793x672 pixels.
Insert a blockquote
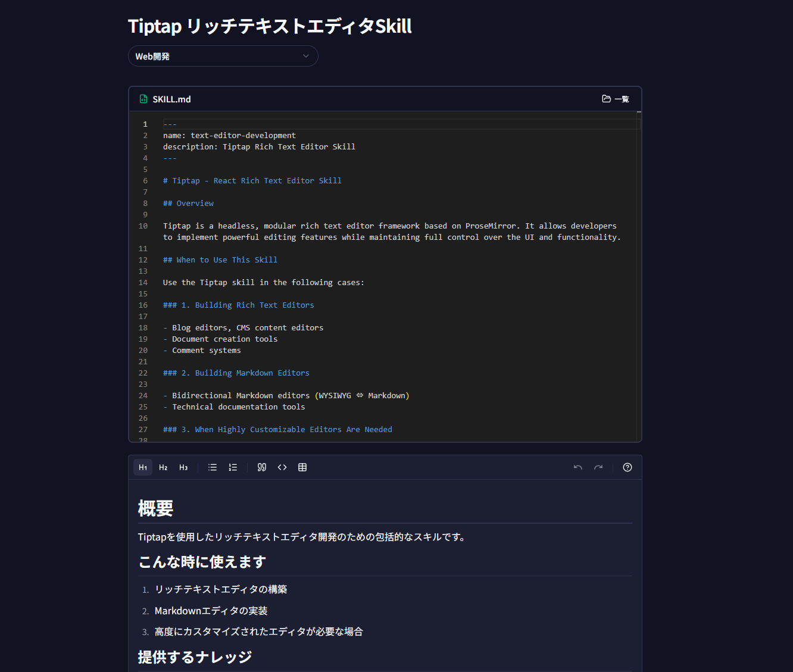point(262,467)
